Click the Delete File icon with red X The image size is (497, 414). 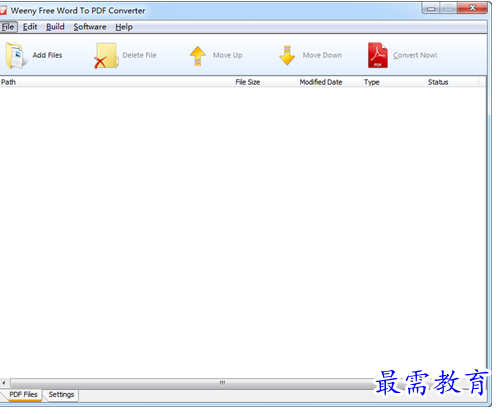coord(106,56)
